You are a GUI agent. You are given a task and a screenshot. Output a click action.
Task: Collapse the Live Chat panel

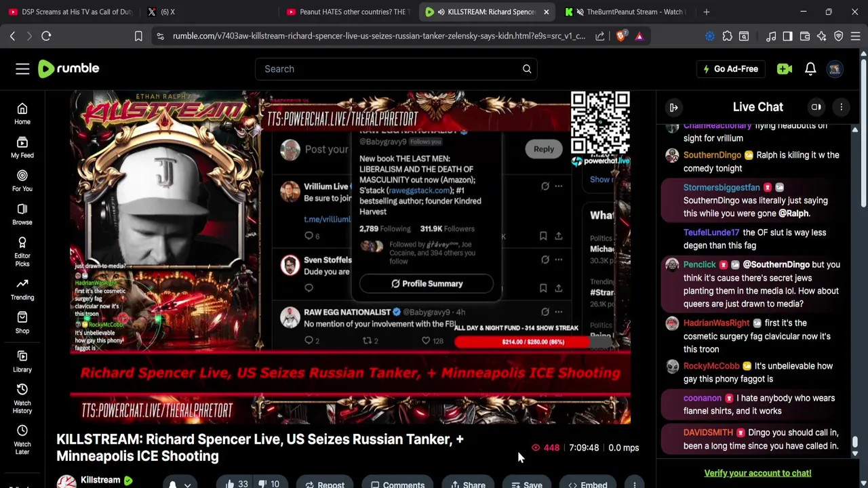click(673, 107)
